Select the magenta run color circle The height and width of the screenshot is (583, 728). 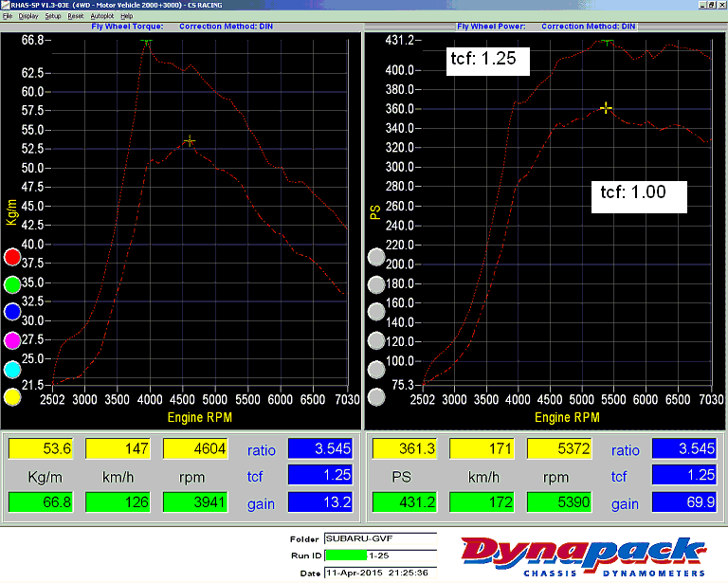(12, 340)
